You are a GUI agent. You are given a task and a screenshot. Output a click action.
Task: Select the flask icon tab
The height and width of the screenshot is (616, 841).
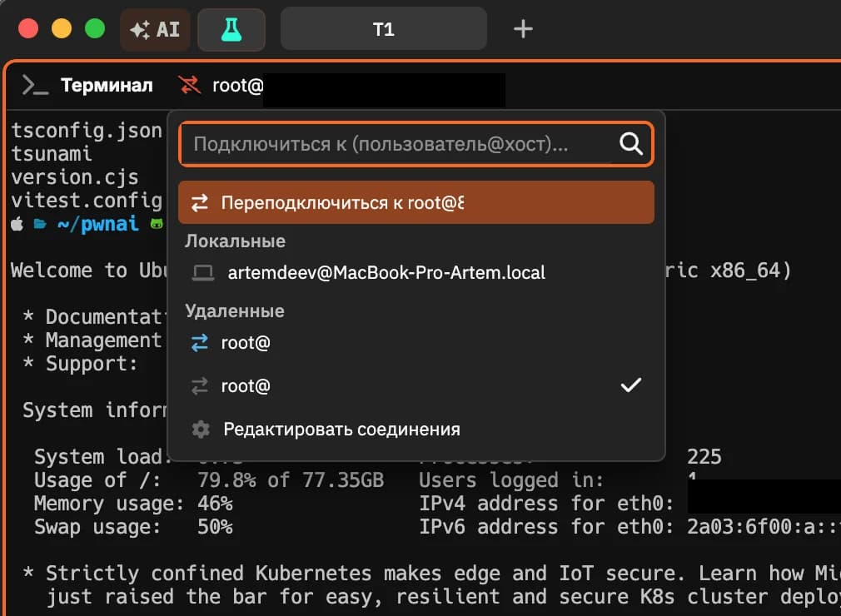231,27
